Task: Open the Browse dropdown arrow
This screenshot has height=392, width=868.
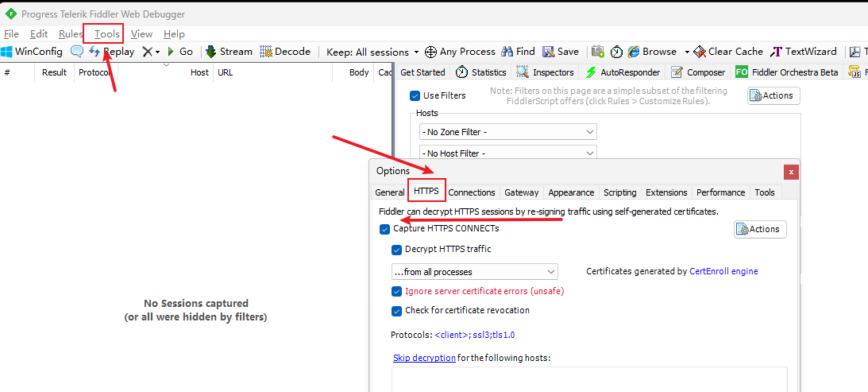Action: pos(687,52)
